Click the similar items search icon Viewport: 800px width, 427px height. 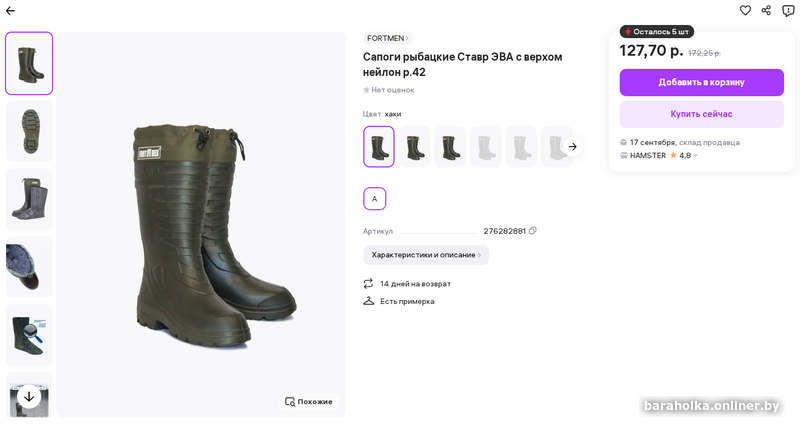point(290,401)
